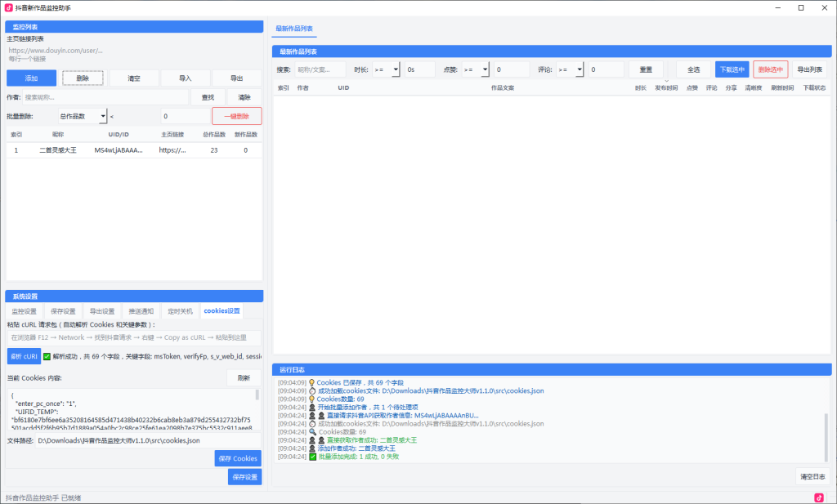Click the 删除 button beside 添加

83,78
